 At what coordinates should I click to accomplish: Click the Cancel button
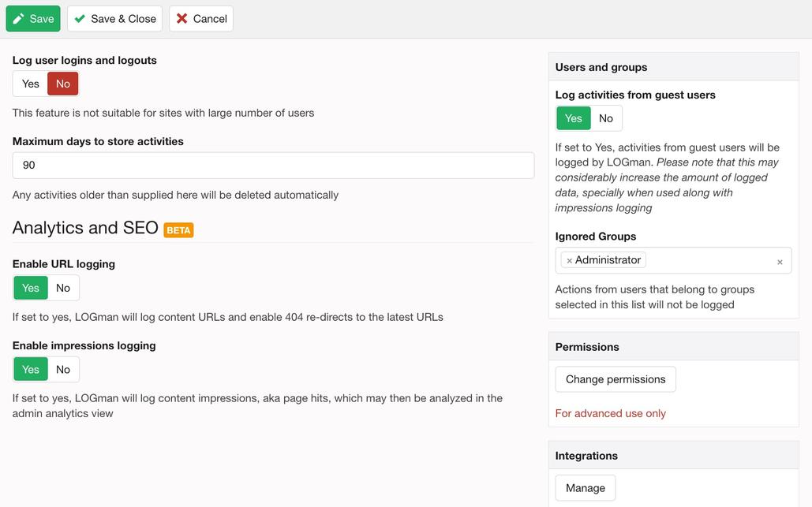tap(201, 19)
